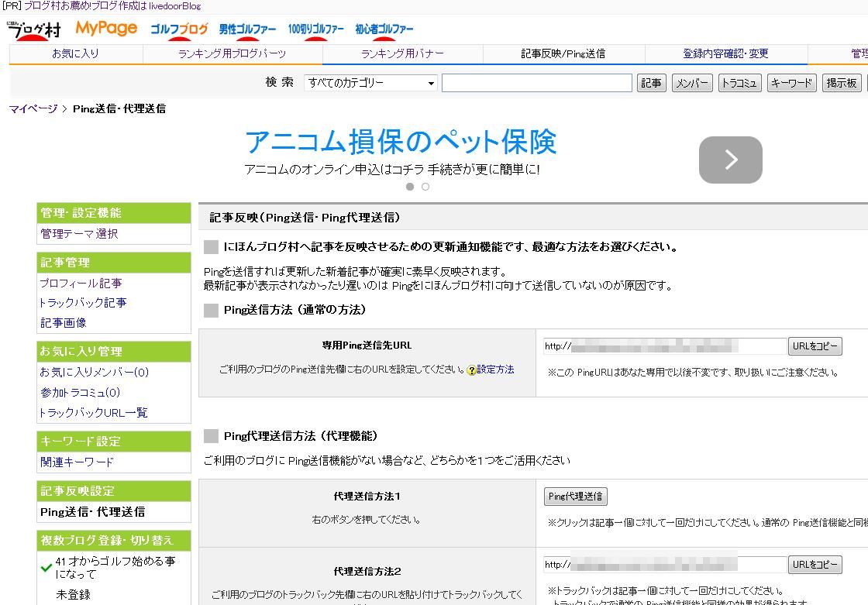Open the すべてのカテゴリー dropdown

(370, 83)
